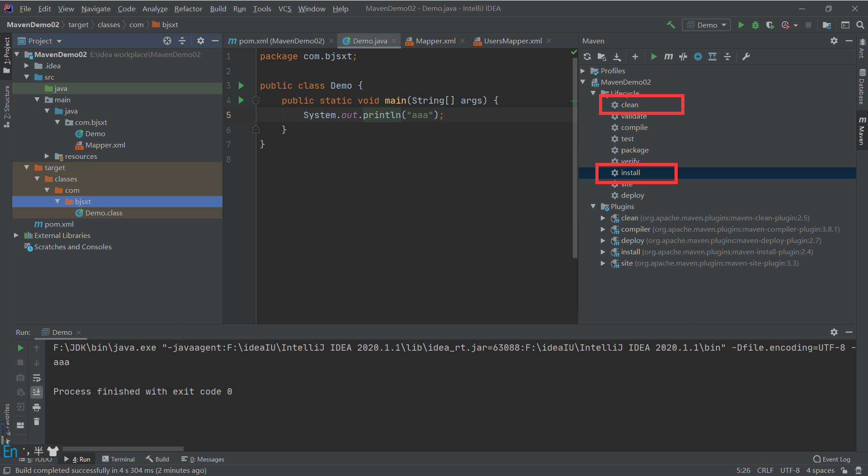Open the Project Structure dialog
The height and width of the screenshot is (476, 868).
(827, 25)
